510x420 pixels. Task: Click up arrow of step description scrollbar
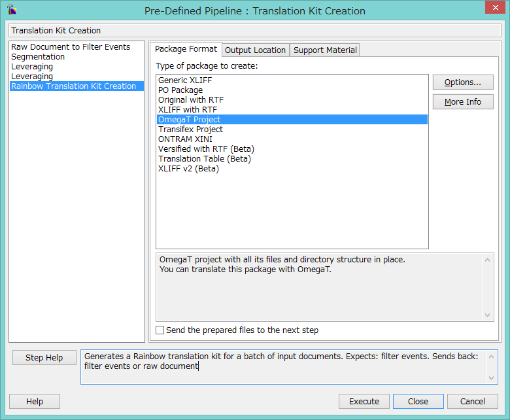[491, 357]
